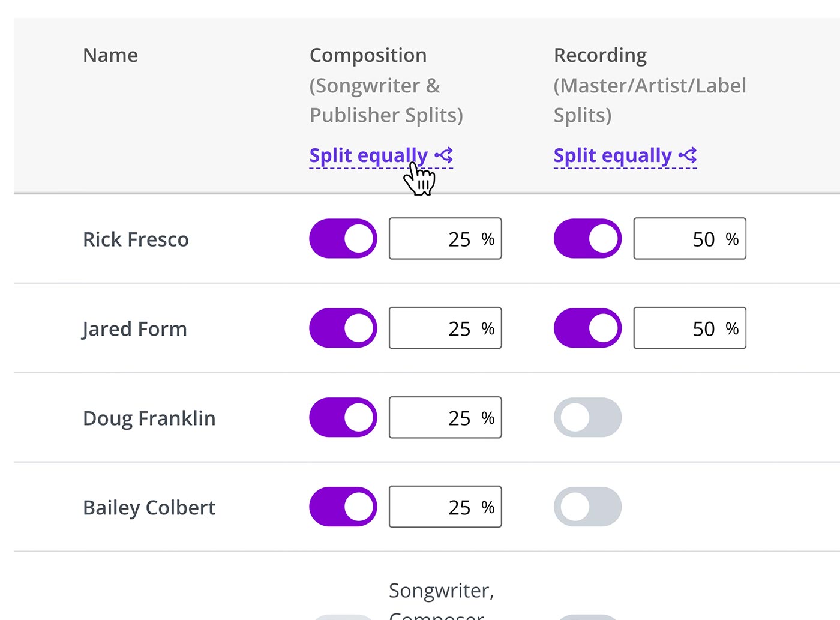Disable Rick Fresco's recording toggle
840x620 pixels.
[587, 239]
